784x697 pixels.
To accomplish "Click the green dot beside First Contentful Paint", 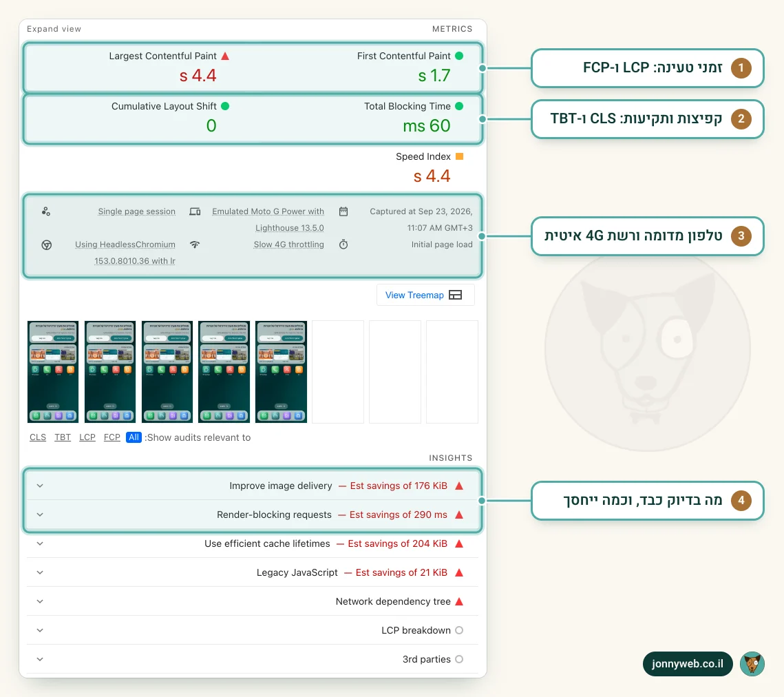I will coord(459,56).
